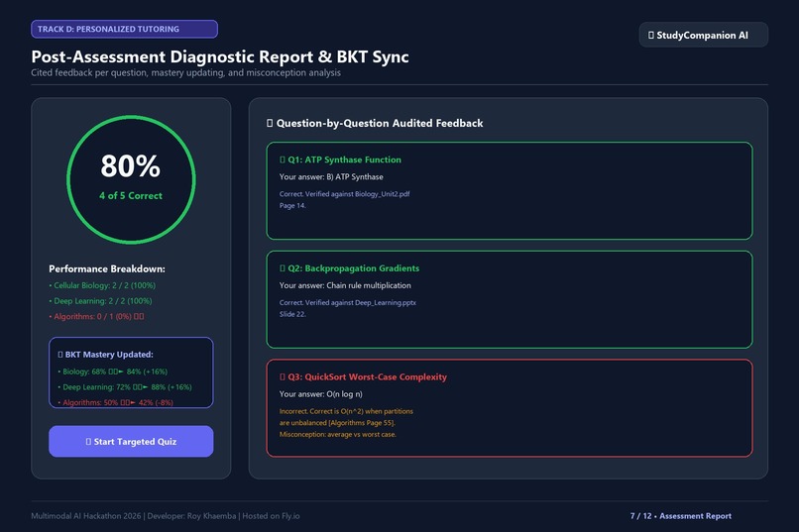Click the icon in the StudyCompanion AI badge
The height and width of the screenshot is (532, 799).
tap(650, 35)
